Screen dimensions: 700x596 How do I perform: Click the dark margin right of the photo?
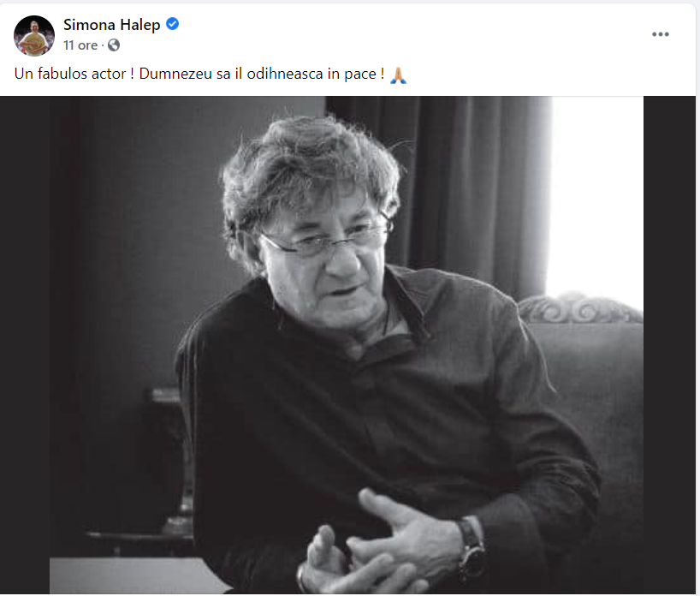(669, 345)
